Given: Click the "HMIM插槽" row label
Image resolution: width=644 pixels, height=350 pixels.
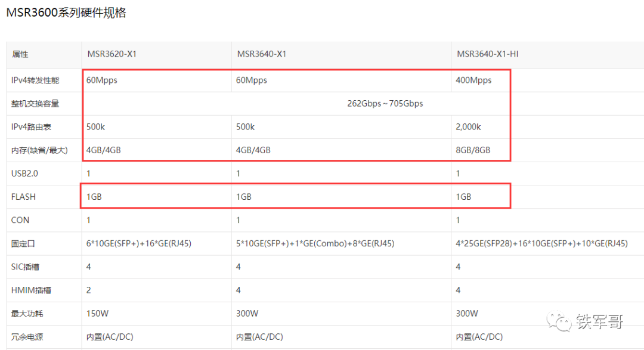Looking at the screenshot, I should [31, 290].
